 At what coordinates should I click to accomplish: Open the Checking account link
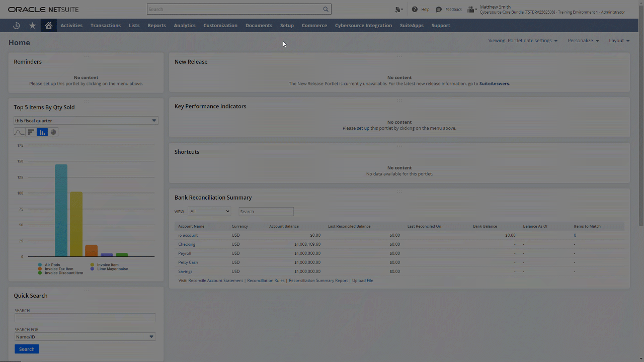tap(187, 244)
